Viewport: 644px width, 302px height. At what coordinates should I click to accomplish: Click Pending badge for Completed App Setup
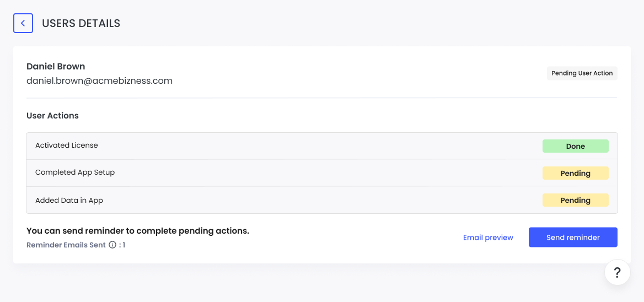click(575, 174)
